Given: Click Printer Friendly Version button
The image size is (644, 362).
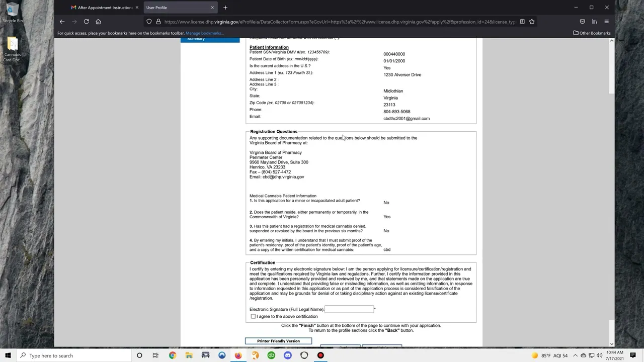Looking at the screenshot, I should pos(278,341).
